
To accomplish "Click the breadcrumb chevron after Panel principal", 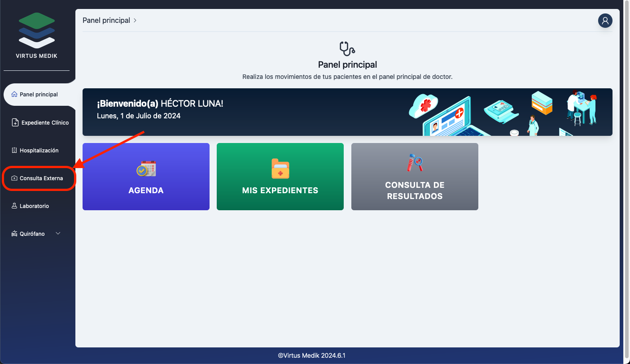I will tap(135, 21).
